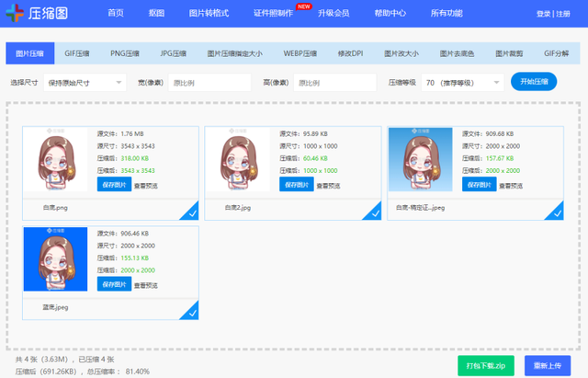Click the 白底.png thumbnail
The image size is (588, 378).
click(55, 159)
